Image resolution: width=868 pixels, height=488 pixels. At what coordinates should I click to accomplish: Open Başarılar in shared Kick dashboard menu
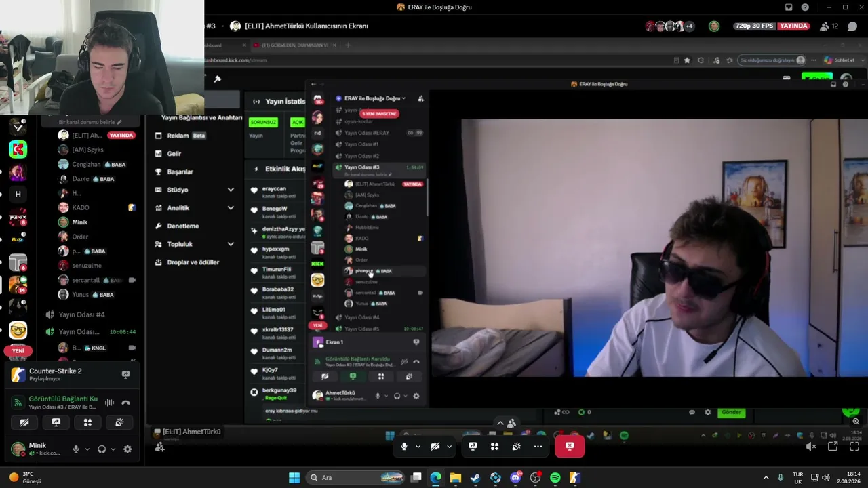[x=180, y=172]
